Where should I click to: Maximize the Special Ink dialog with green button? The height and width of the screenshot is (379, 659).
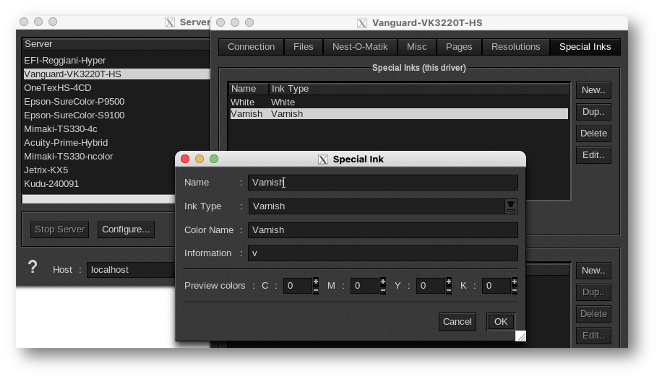(x=214, y=158)
